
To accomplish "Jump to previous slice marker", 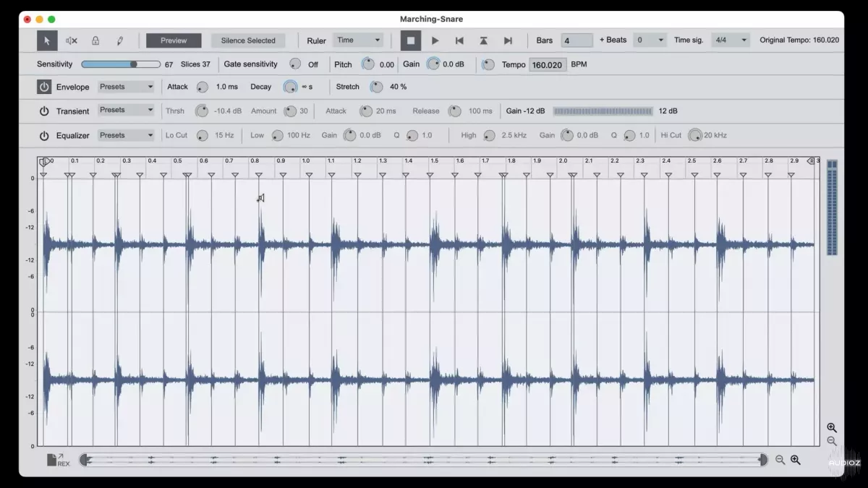I will [459, 40].
